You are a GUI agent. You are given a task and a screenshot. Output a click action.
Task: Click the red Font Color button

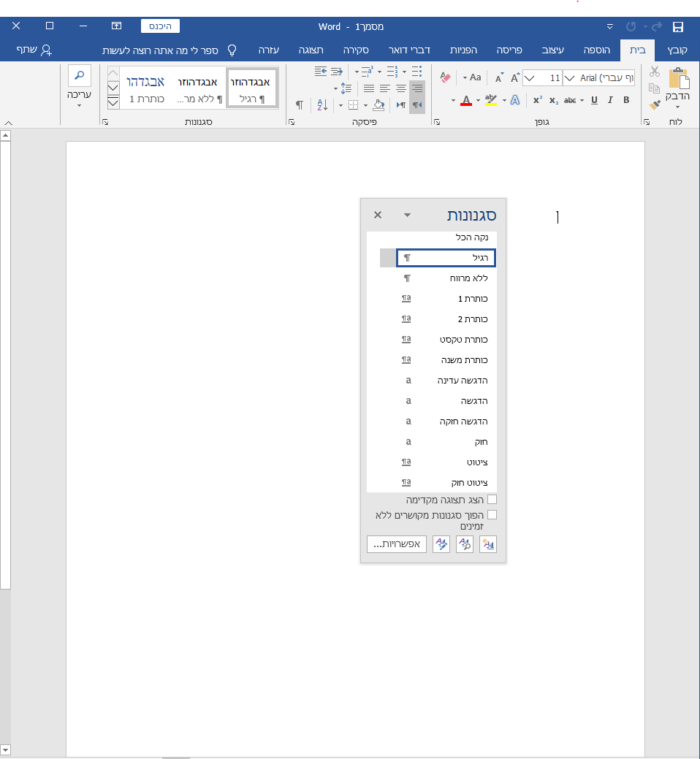point(466,100)
